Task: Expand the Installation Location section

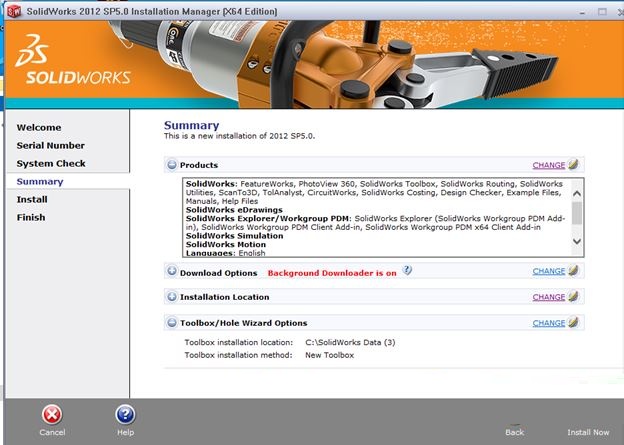Action: (x=172, y=297)
